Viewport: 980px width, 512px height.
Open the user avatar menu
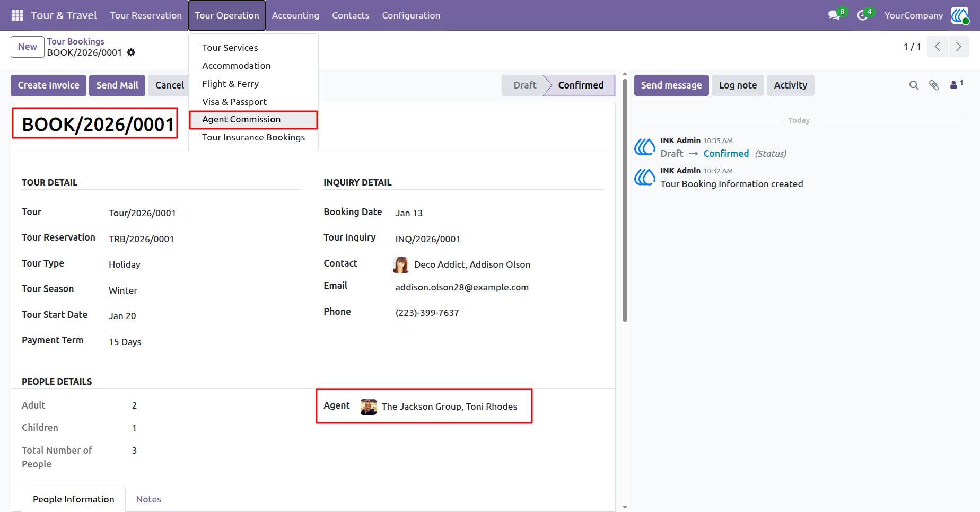pyautogui.click(x=960, y=15)
